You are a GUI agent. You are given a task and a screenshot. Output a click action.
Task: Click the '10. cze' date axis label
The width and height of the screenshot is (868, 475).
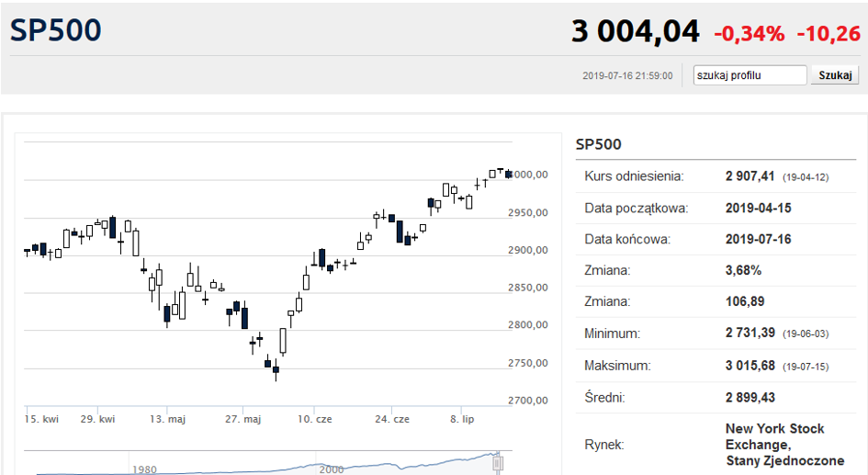click(x=315, y=419)
